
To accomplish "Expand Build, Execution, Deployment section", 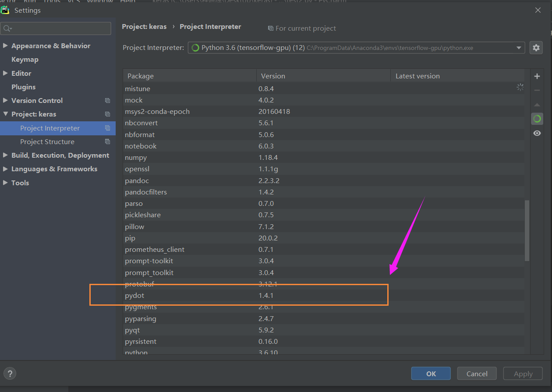I will (x=5, y=155).
